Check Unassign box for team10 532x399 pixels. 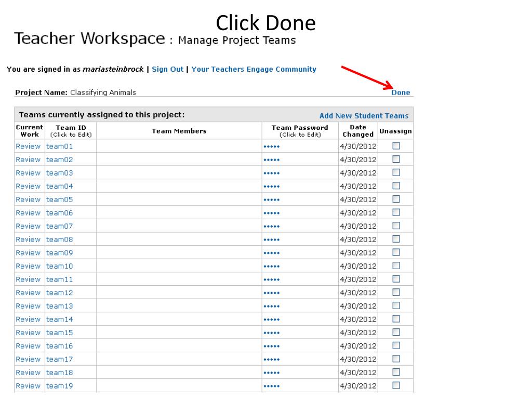(x=396, y=265)
